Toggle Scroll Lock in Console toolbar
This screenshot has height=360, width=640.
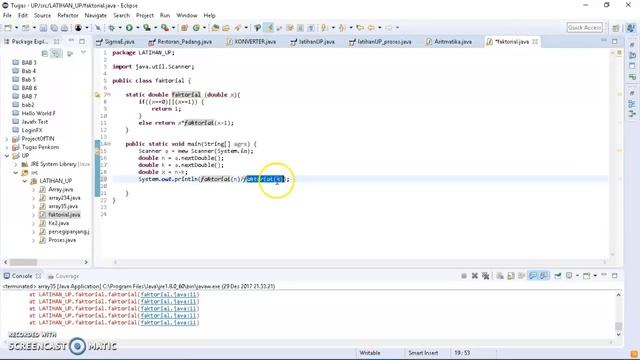pos(511,276)
